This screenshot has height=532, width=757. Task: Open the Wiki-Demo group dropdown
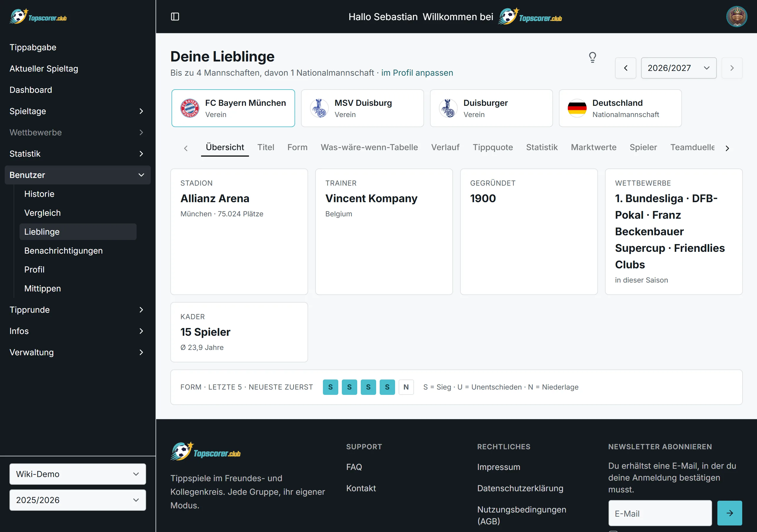77,474
